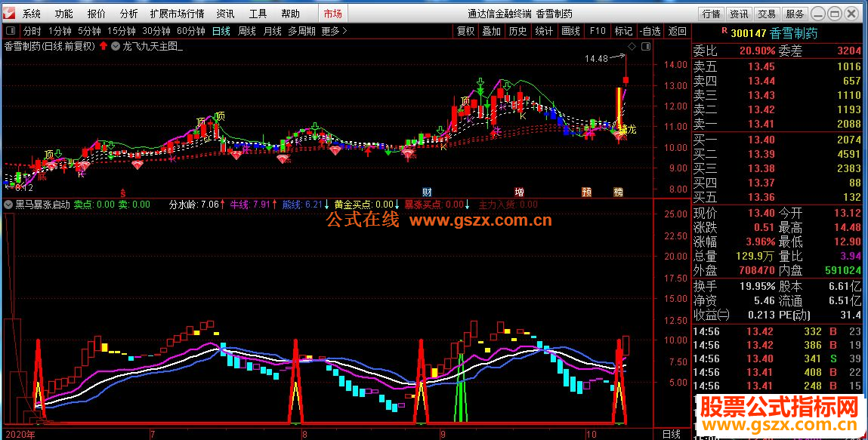This screenshot has width=868, height=440.
Task: Click the 统计 toolbar button
Action: pyautogui.click(x=544, y=31)
